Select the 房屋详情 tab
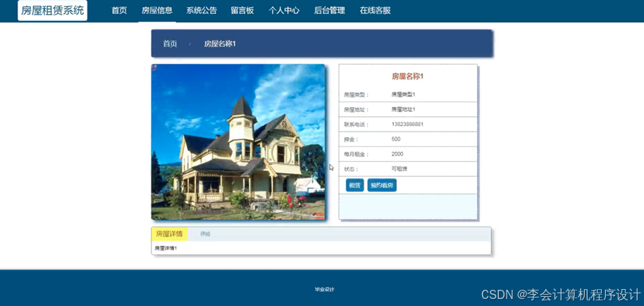Viewport: 644px width, 306px height. click(170, 234)
